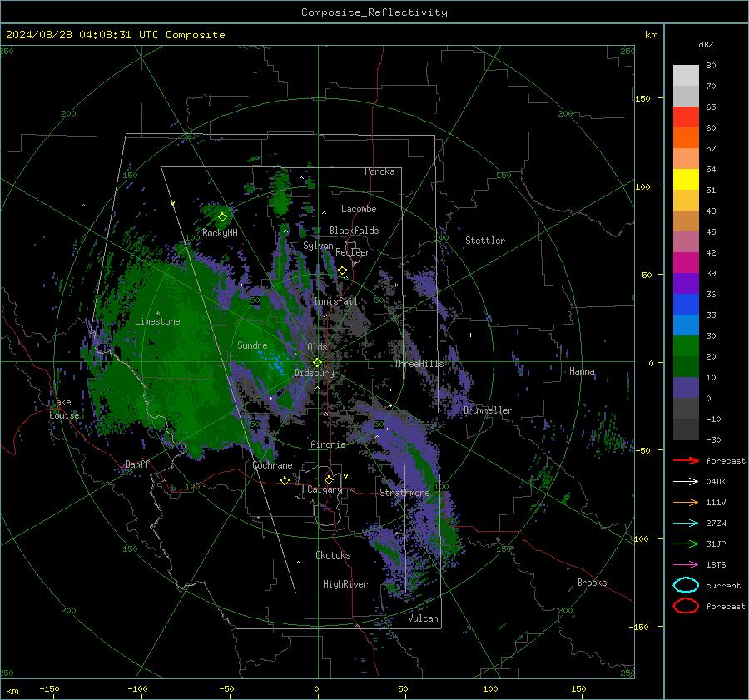Select the cyan 27ZW arrow icon
Screen dimensions: 749x700
coord(686,524)
